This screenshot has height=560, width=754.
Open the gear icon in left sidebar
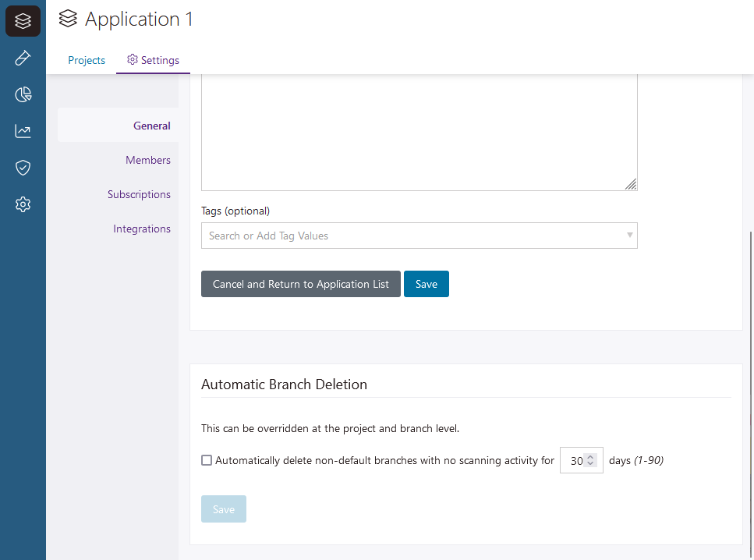23,204
